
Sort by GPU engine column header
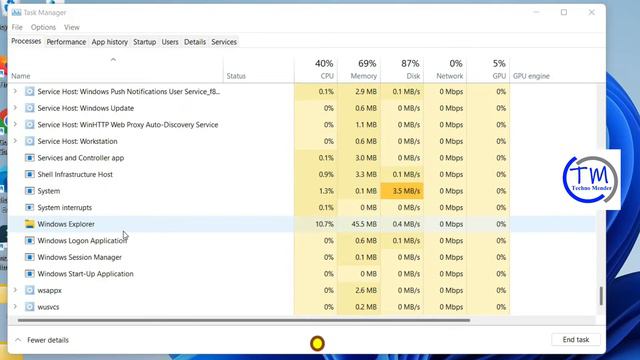531,76
